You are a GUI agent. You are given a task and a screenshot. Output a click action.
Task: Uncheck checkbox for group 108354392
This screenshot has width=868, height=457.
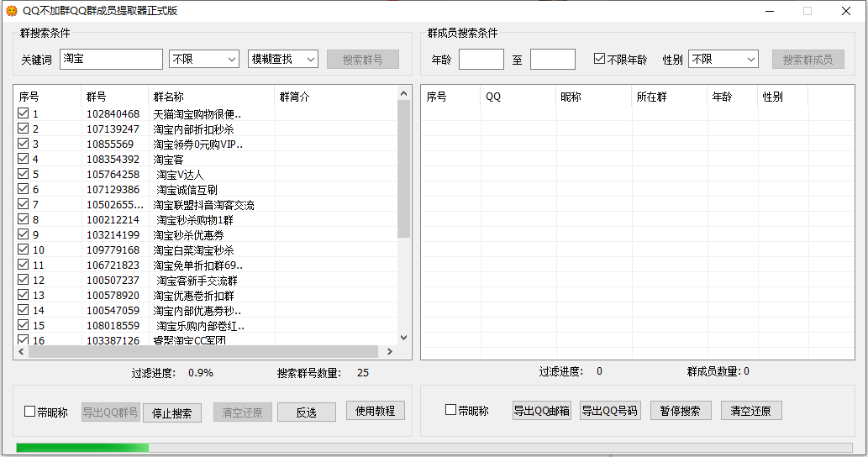(24, 159)
